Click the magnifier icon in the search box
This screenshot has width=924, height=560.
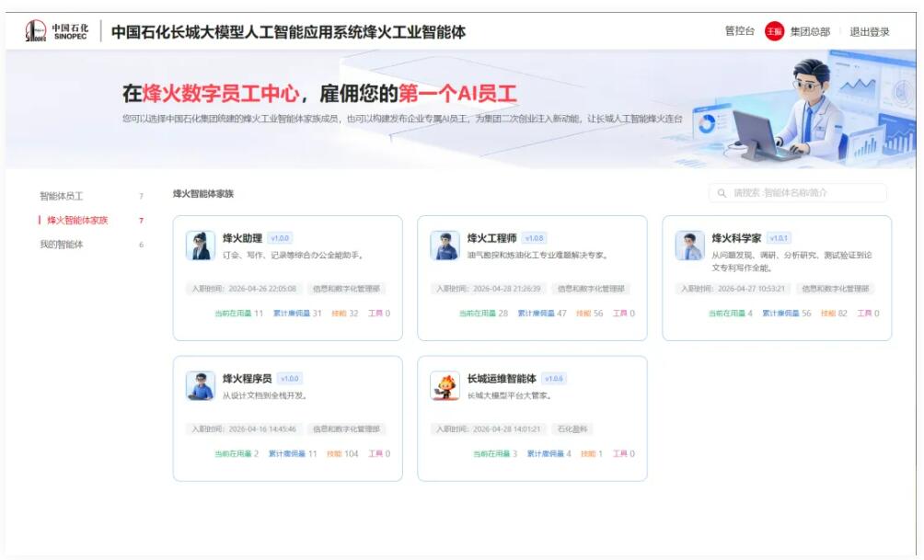[722, 193]
